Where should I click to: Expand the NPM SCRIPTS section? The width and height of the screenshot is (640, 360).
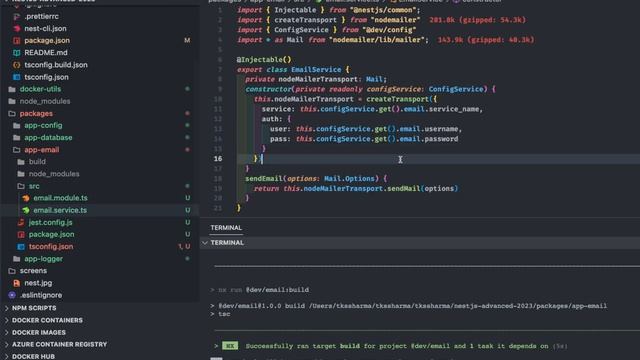point(34,308)
